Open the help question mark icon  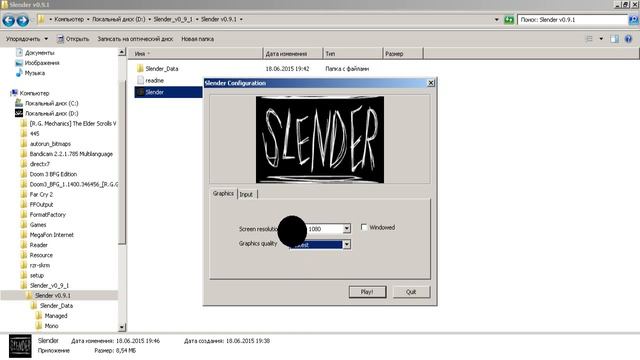[x=628, y=39]
